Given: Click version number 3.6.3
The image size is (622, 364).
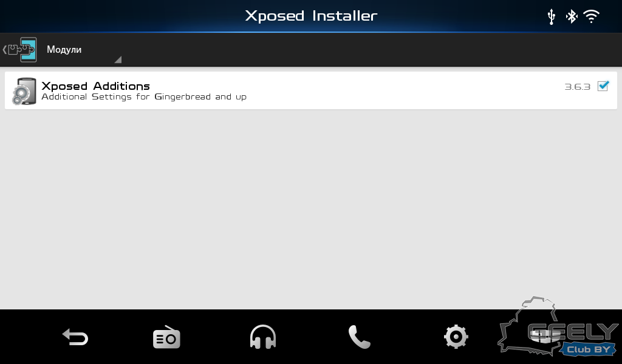Looking at the screenshot, I should (577, 87).
